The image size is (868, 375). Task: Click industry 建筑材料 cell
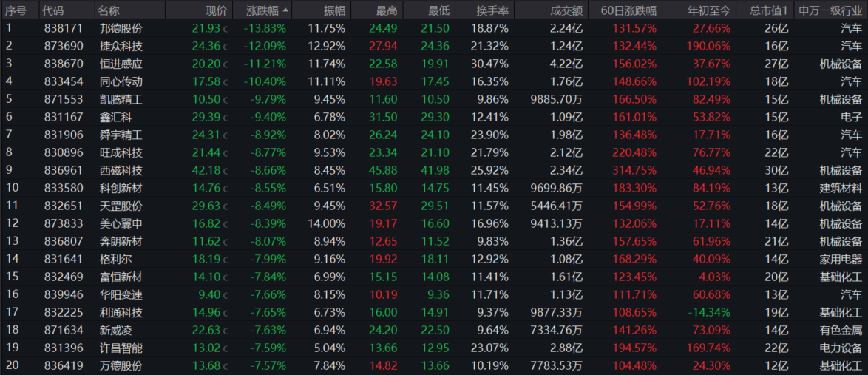(841, 188)
